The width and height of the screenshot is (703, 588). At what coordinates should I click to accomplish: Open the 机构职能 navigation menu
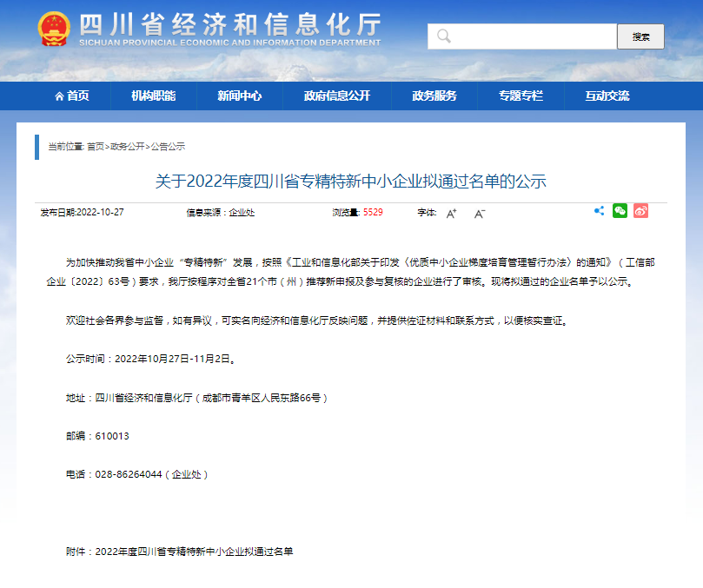(153, 96)
